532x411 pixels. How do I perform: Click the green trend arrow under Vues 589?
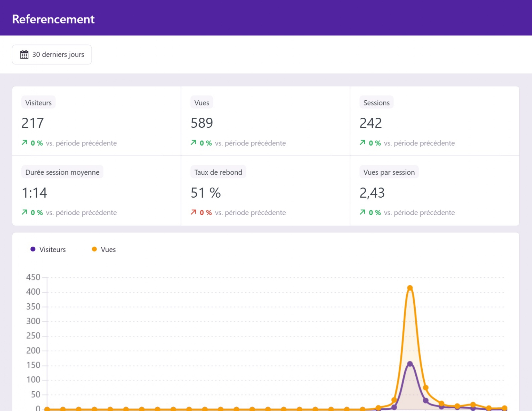tap(193, 142)
